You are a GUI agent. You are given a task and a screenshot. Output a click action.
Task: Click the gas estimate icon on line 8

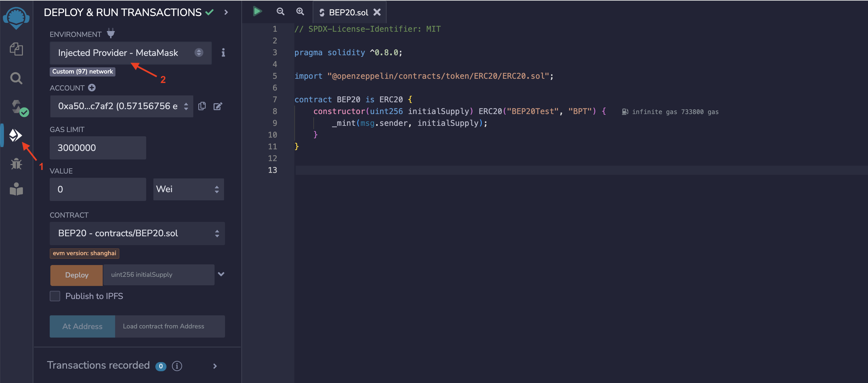pos(625,112)
